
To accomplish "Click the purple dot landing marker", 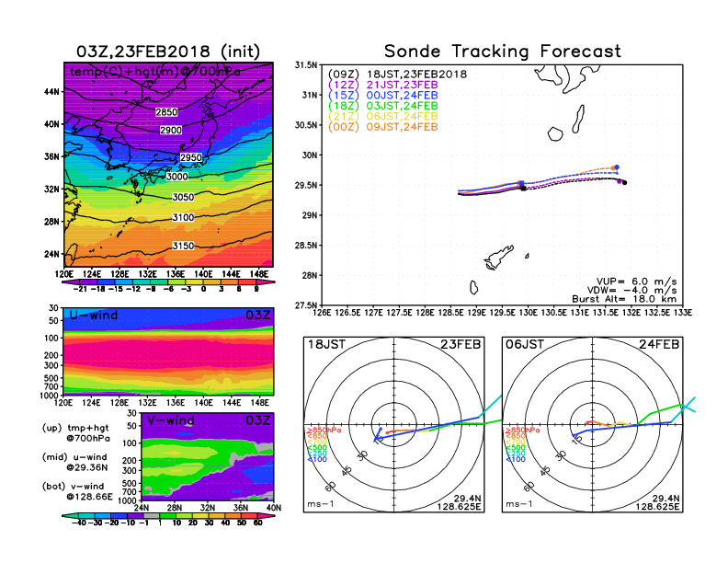I will pyautogui.click(x=620, y=181).
